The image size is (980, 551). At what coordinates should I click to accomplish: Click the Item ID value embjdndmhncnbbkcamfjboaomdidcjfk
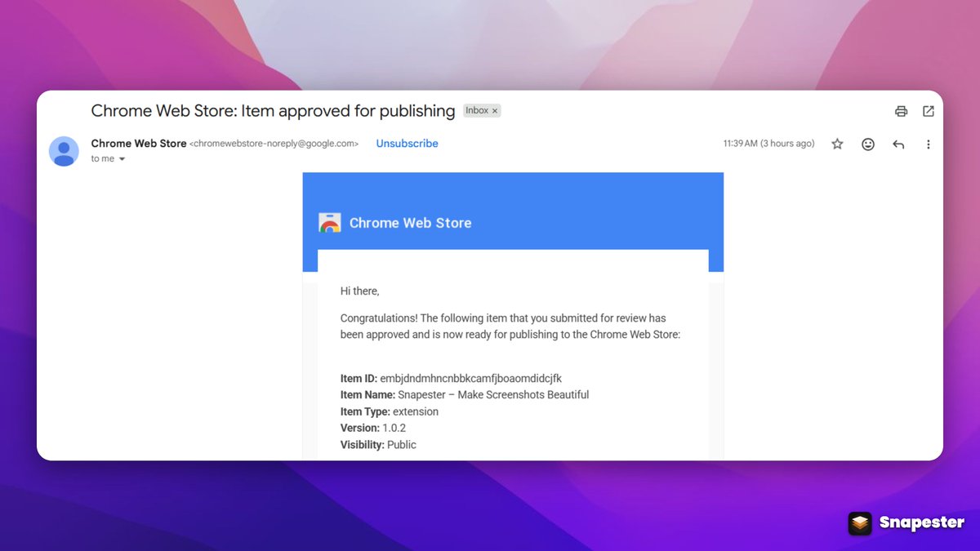(x=471, y=379)
